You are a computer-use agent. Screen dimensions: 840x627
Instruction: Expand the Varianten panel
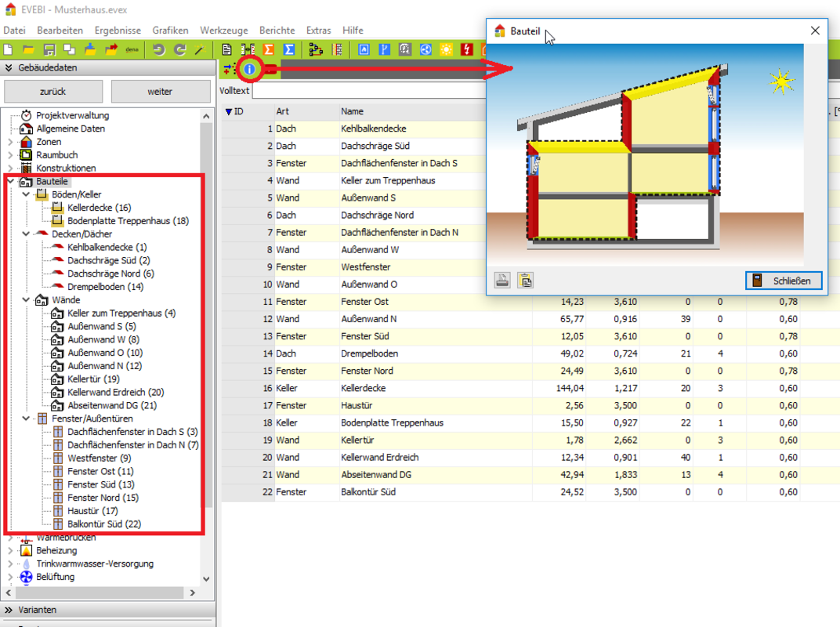[x=9, y=610]
